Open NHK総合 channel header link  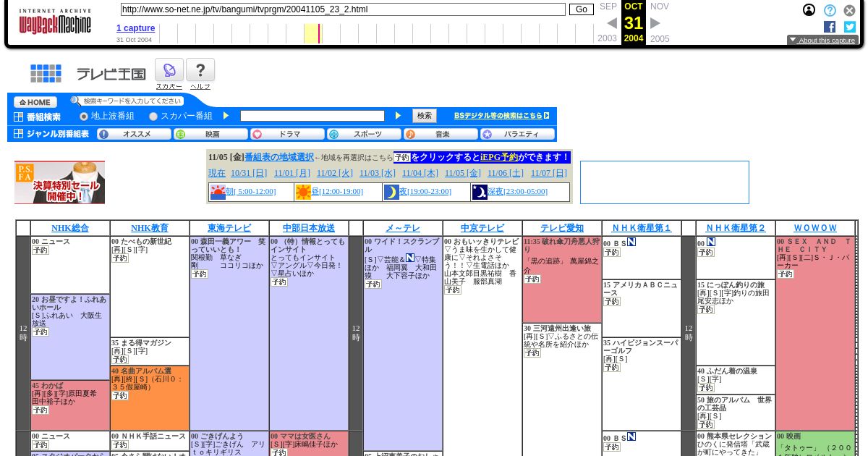coord(70,228)
